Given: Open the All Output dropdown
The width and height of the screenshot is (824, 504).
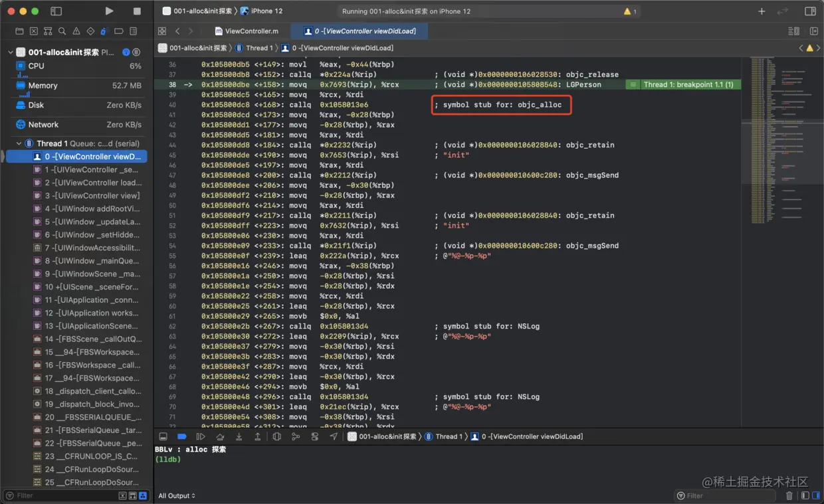Looking at the screenshot, I should 177,495.
